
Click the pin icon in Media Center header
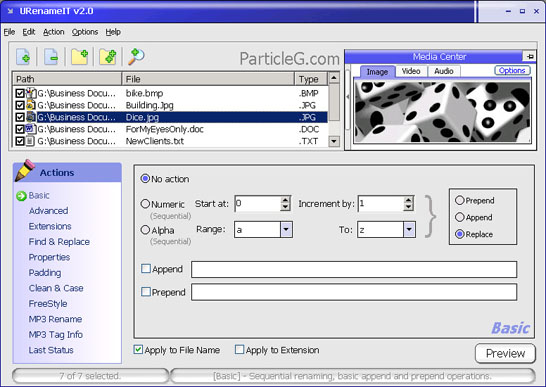coord(529,56)
